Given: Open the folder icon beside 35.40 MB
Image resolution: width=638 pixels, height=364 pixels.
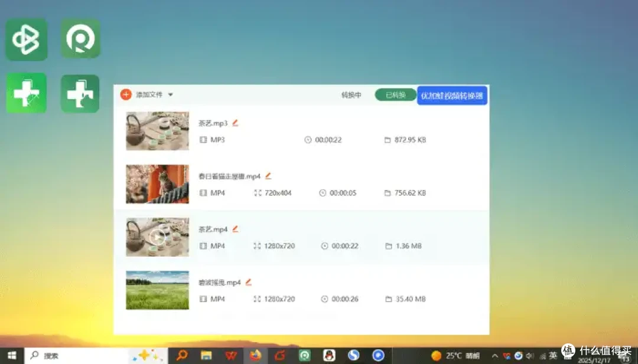Looking at the screenshot, I should 389,299.
